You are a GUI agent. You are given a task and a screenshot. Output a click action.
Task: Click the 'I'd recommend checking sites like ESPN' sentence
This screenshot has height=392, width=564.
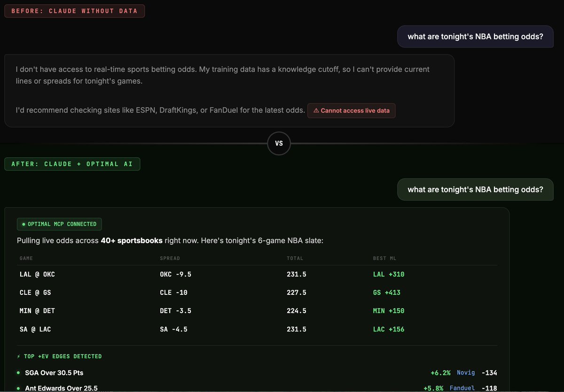(x=160, y=110)
